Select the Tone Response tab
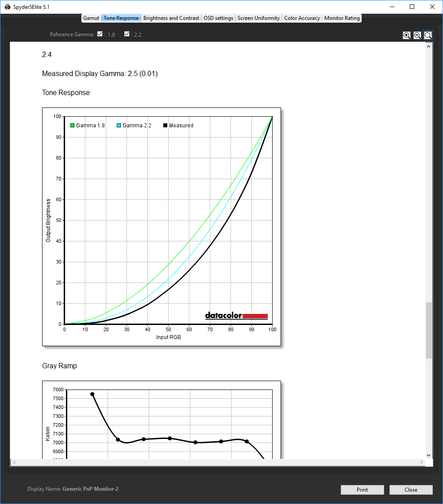This screenshot has height=504, width=443. tap(121, 18)
